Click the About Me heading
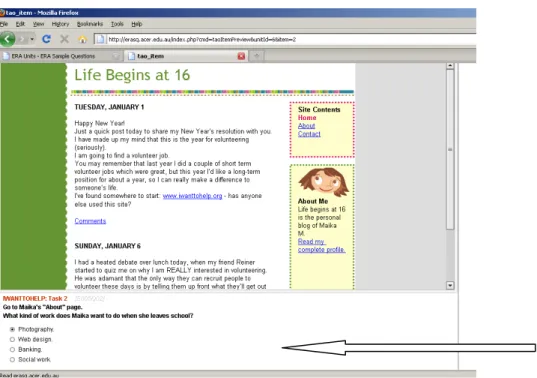This screenshot has width=537, height=378. (313, 201)
